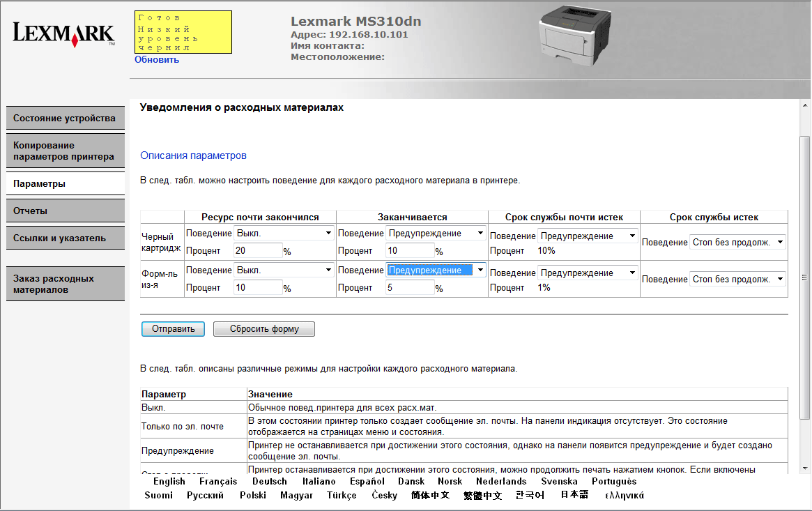Click imaging unit 'Ресурс почти закончился' percent field
The height and width of the screenshot is (511, 812).
tap(258, 287)
